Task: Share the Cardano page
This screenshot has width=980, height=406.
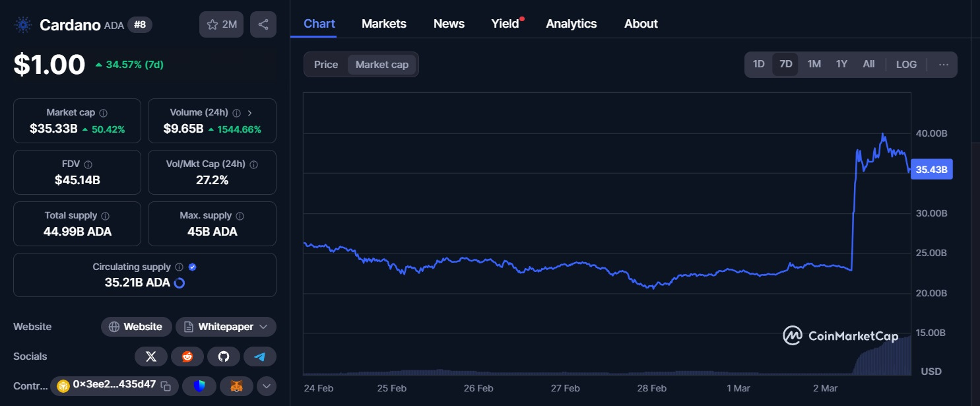Action: (x=263, y=24)
